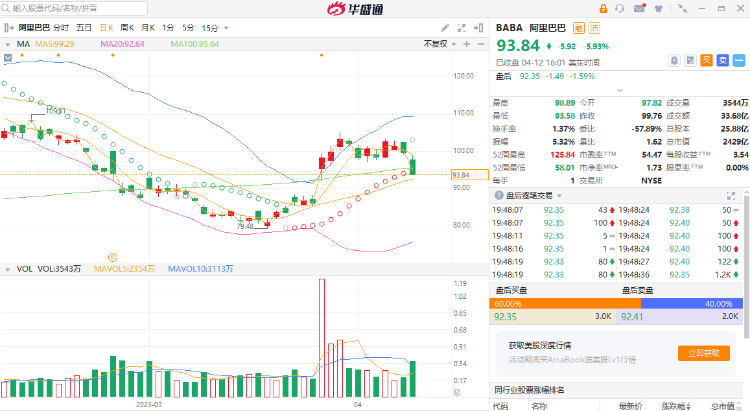This screenshot has width=750, height=411.
Task: Expand after-hours trades panel icon
Action: coord(731,196)
